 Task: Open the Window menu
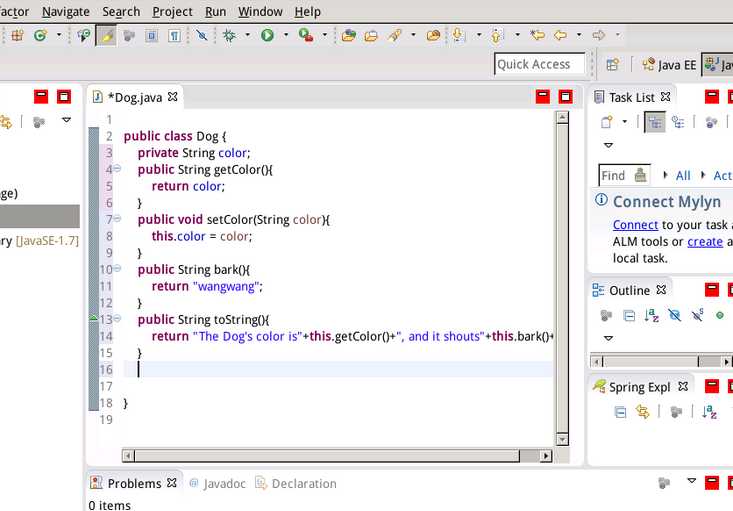click(x=260, y=11)
